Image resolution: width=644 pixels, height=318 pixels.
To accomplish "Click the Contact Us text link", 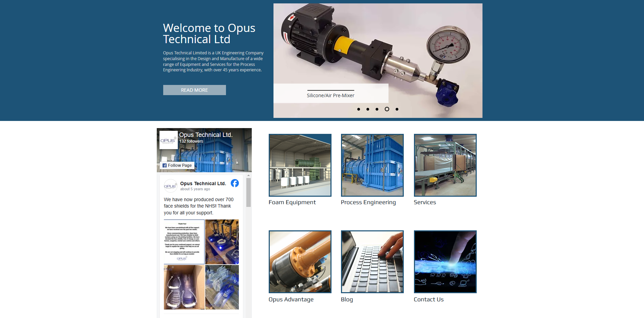I will [x=429, y=299].
